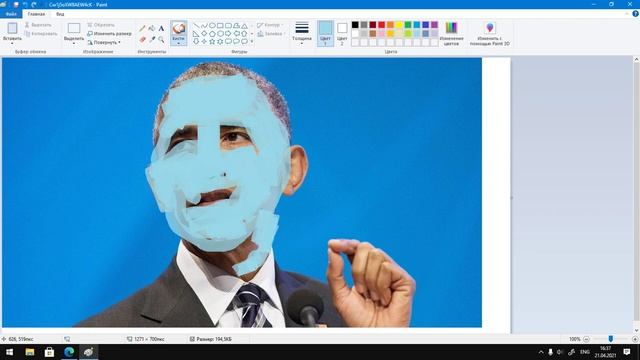
Task: Open the Fill (Заливка) dropdown
Action: pos(271,34)
